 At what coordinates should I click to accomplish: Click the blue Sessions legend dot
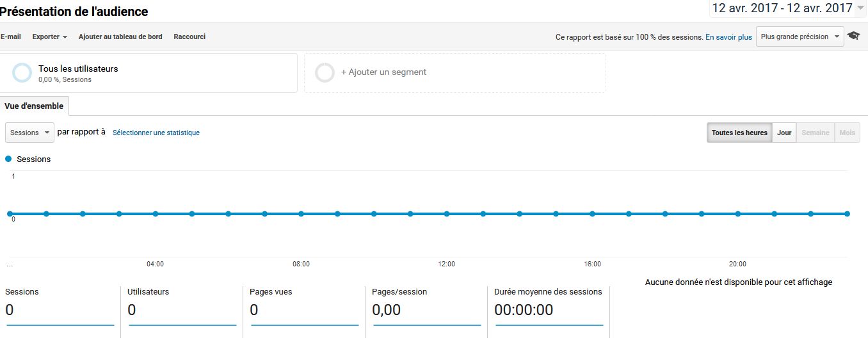pyautogui.click(x=8, y=159)
